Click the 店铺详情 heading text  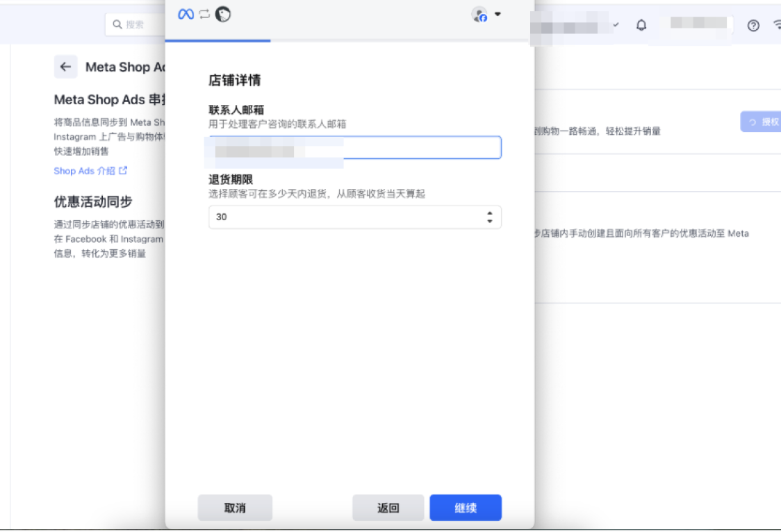[x=235, y=80]
